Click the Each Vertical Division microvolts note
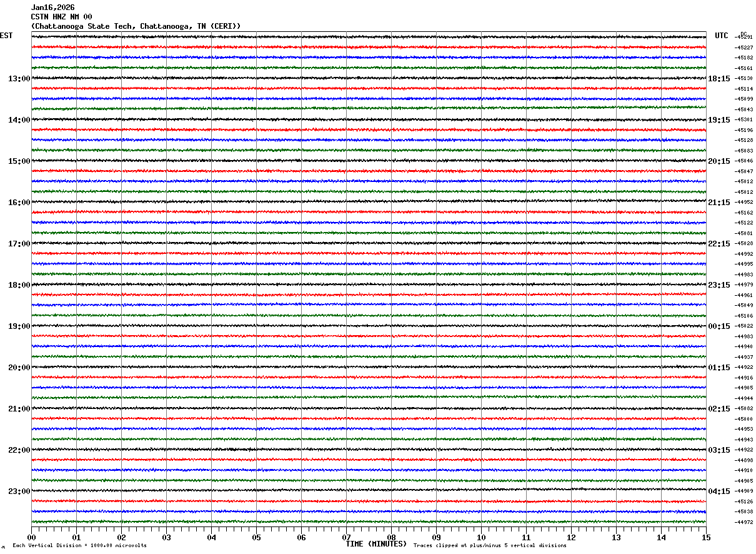Viewport: 756px width, 554px height. pos(79,546)
